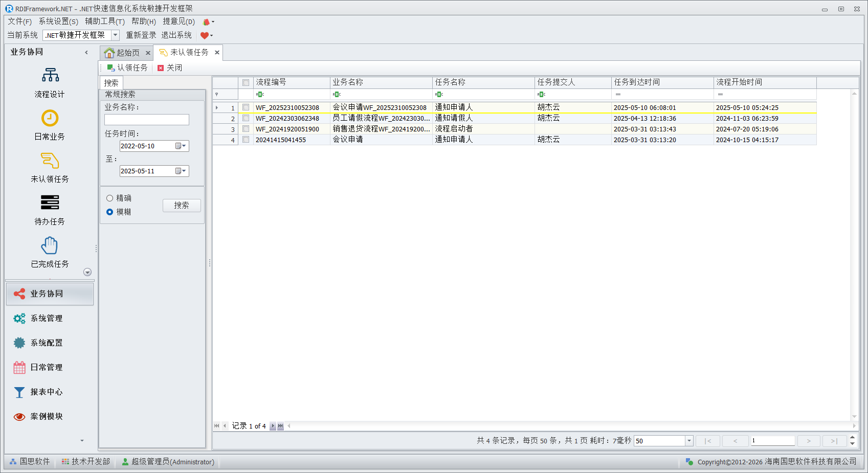This screenshot has height=473, width=868.
Task: Click the 业务名称 search input field
Action: (147, 120)
